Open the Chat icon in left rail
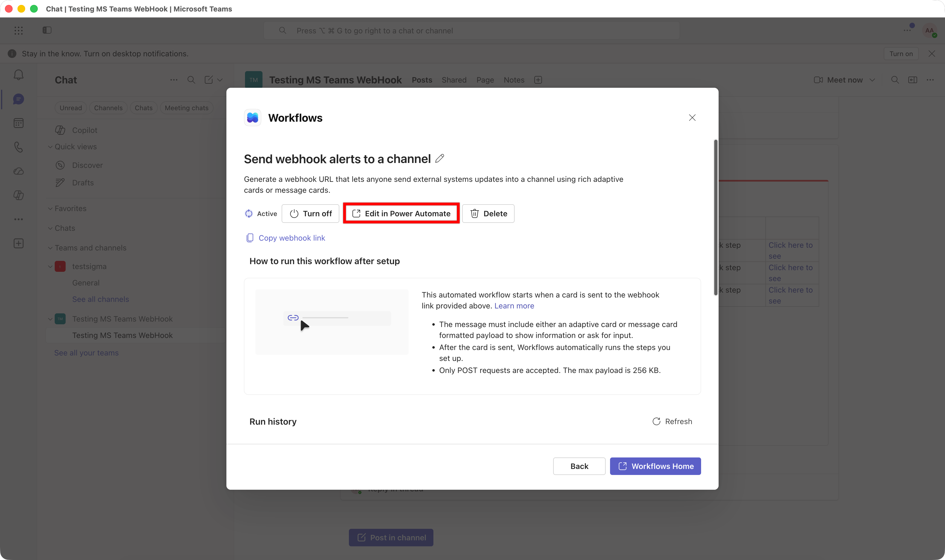945x560 pixels. [19, 99]
